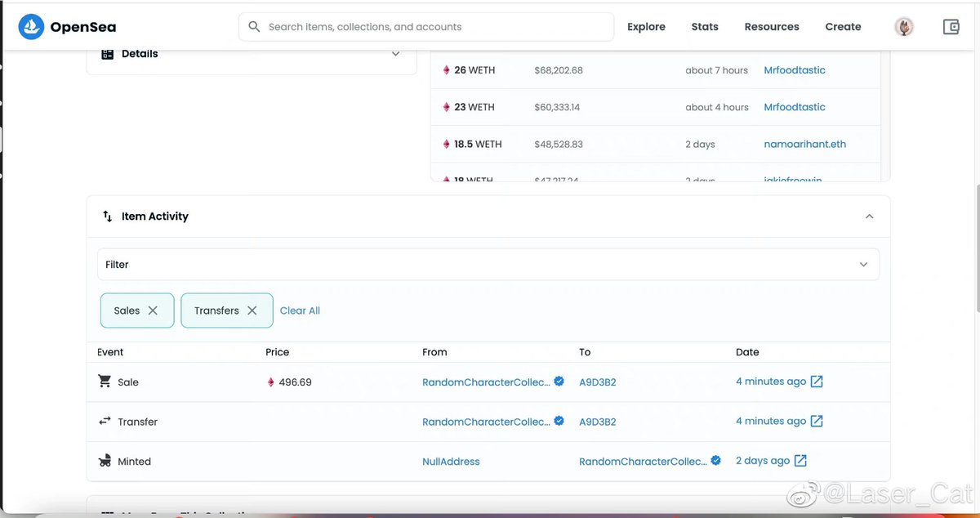Image resolution: width=980 pixels, height=518 pixels.
Task: Open Mrfoodtastic profile for 23 WETH offer
Action: pyautogui.click(x=795, y=107)
